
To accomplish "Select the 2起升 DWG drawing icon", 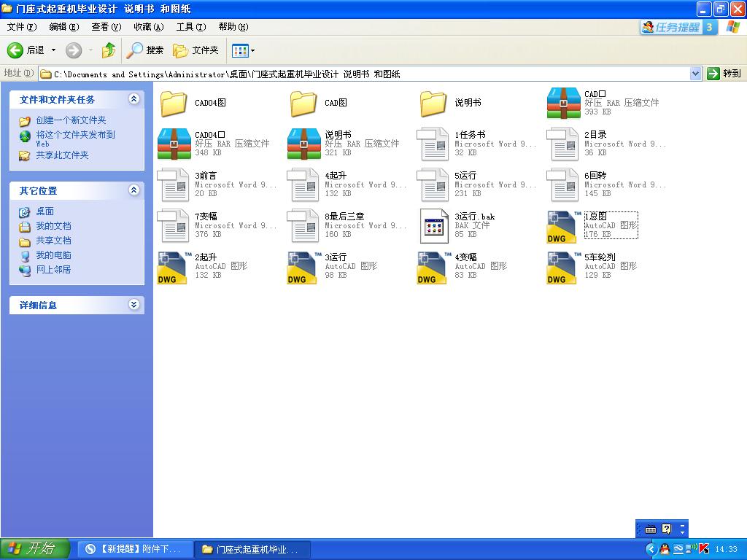I will pos(174,268).
